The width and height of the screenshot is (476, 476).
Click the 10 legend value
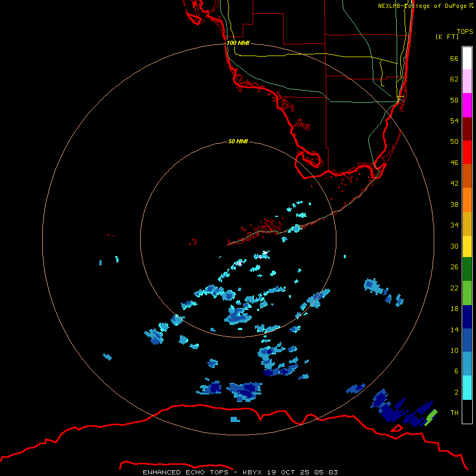pos(454,350)
